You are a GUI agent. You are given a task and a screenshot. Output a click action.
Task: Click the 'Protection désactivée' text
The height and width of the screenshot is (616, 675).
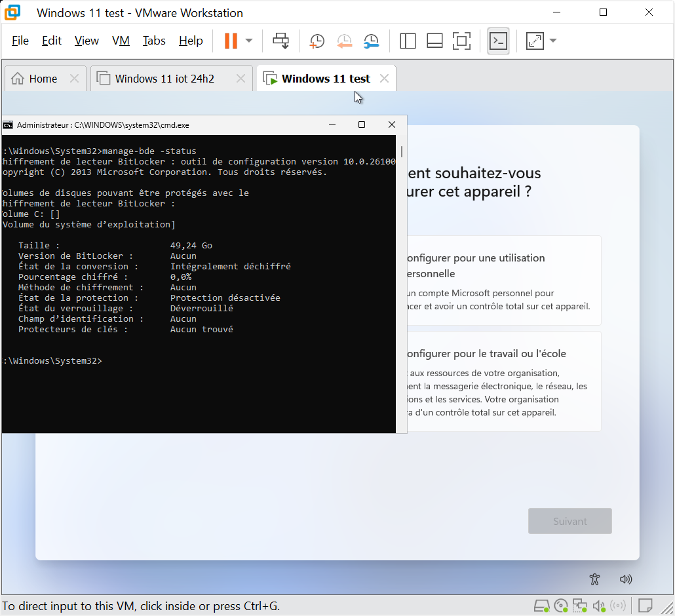(x=225, y=298)
